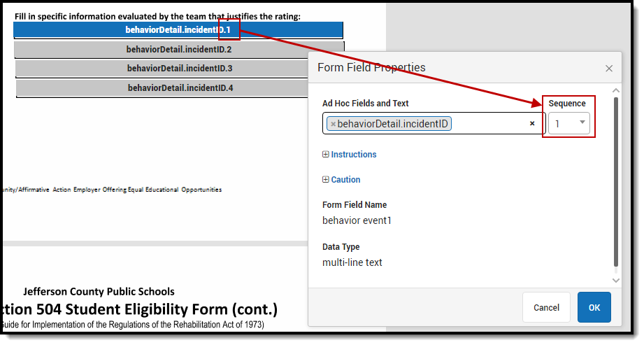This screenshot has width=644, height=345.
Task: Remove the behaviorDetail.incidentID tag
Action: point(333,124)
